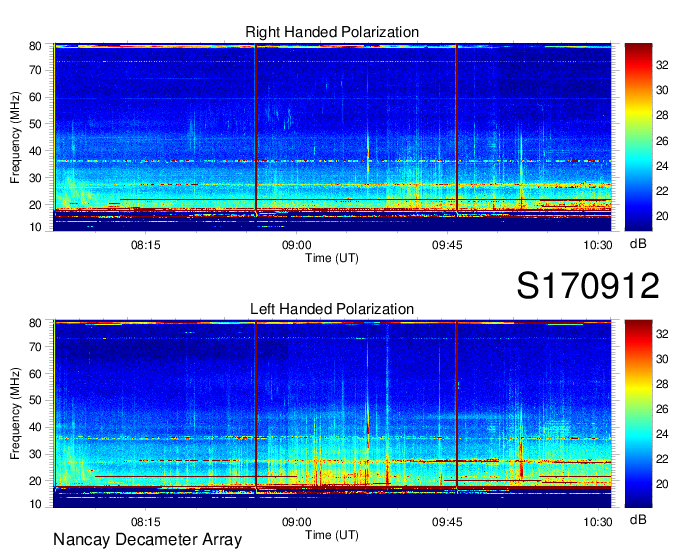Click the Right Handed plot's dB color bar

pyautogui.click(x=638, y=137)
